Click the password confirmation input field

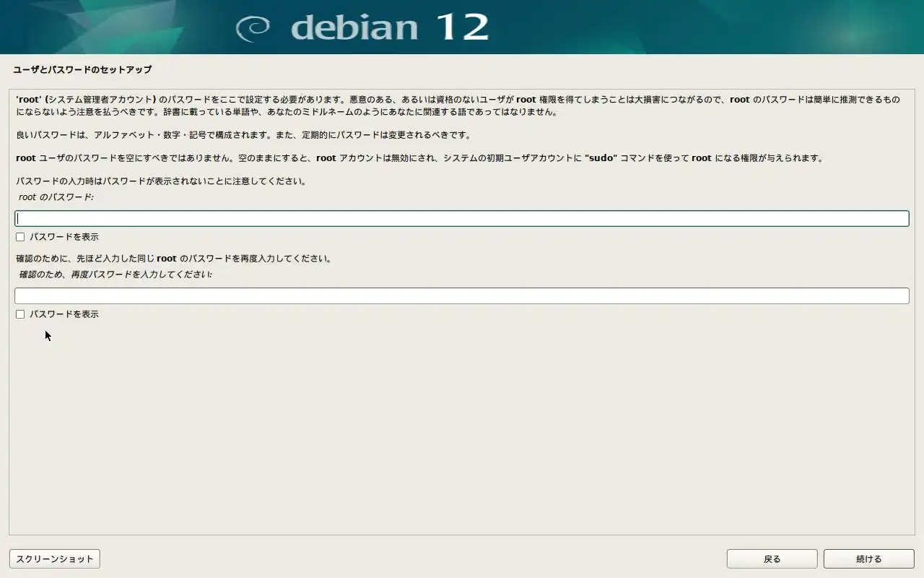pyautogui.click(x=462, y=296)
